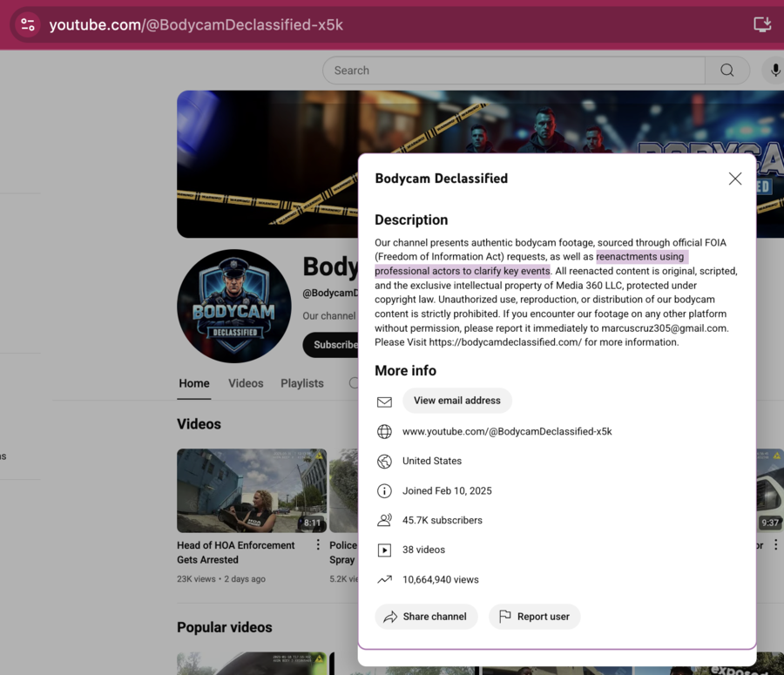Screen dimensions: 784x675
Task: Click the 'United States' text
Action: click(x=432, y=461)
